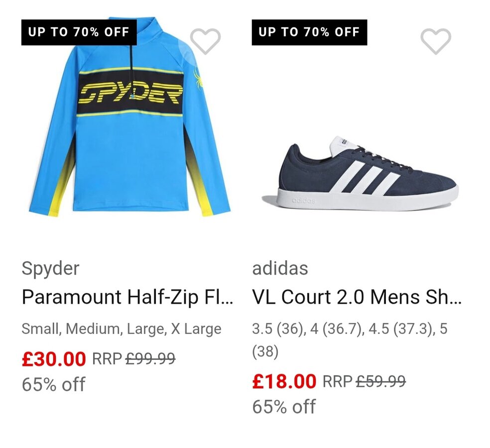
Task: Open the navy adidas sneaker product image
Action: pos(360,174)
